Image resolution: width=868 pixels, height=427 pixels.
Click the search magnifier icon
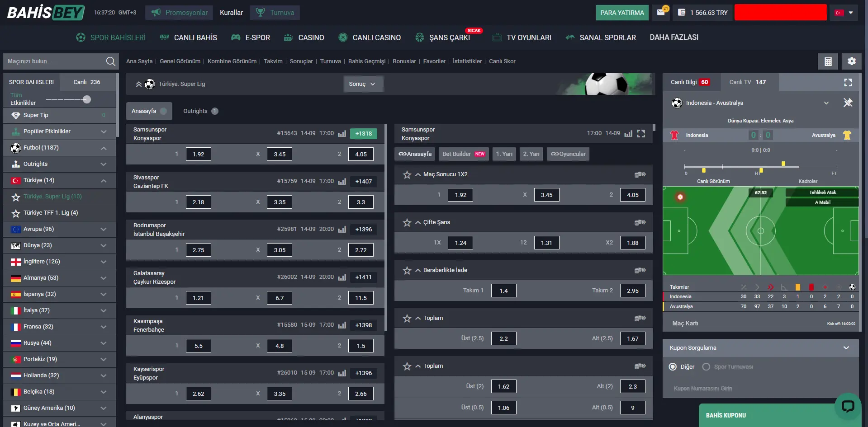[x=110, y=61]
